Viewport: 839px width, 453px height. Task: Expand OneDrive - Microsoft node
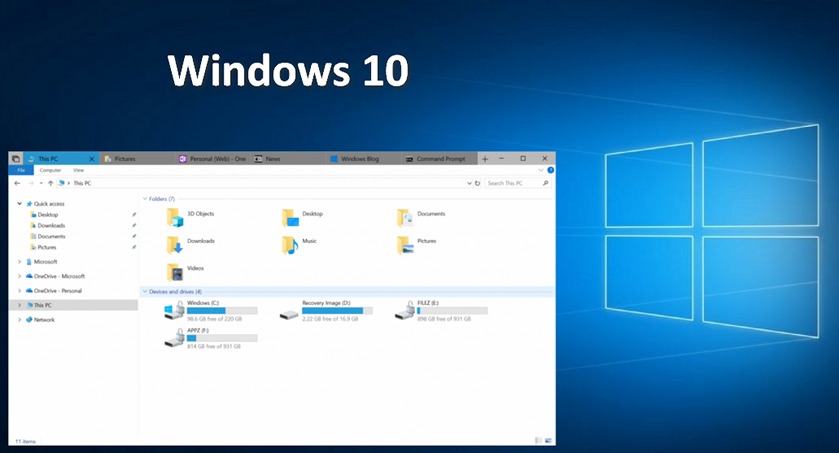pyautogui.click(x=19, y=276)
